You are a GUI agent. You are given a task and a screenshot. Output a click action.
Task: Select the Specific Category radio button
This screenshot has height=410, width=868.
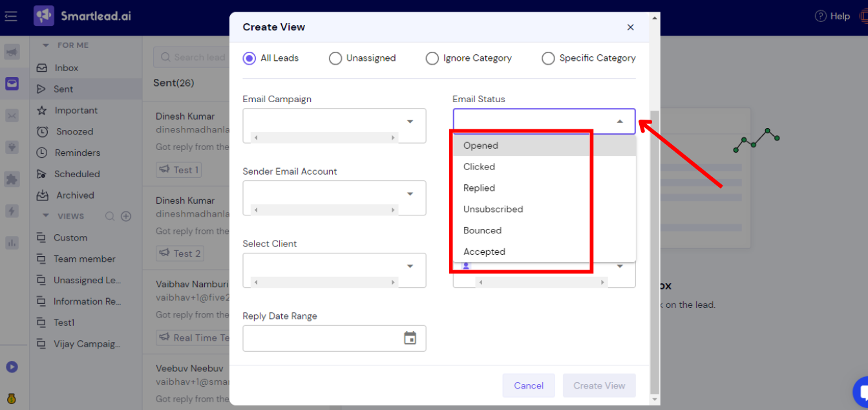(548, 58)
